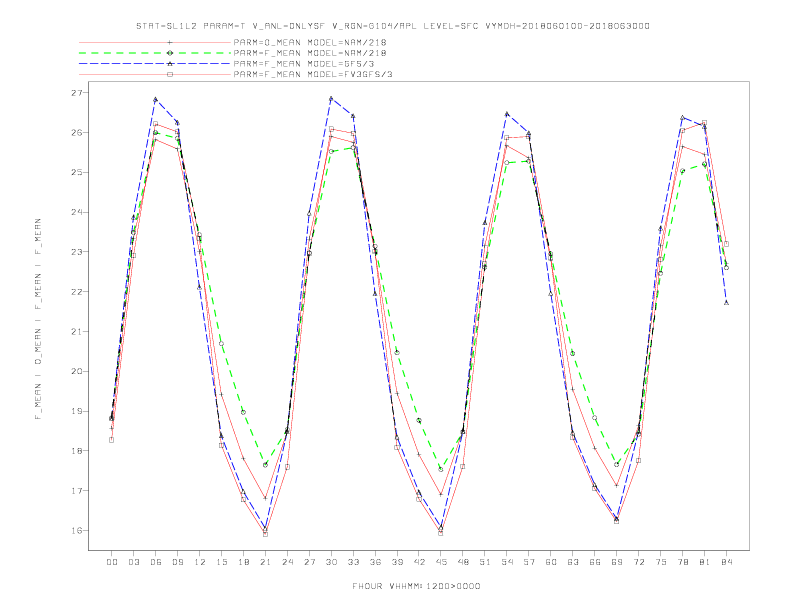Click x-axis forecast hour label 33
792x612 pixels.
click(353, 562)
